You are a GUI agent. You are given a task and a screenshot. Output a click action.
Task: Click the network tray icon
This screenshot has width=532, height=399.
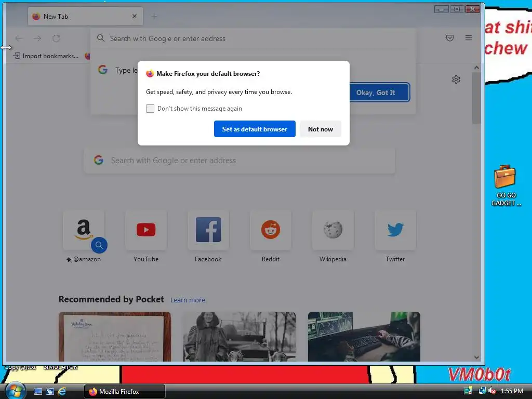click(482, 391)
